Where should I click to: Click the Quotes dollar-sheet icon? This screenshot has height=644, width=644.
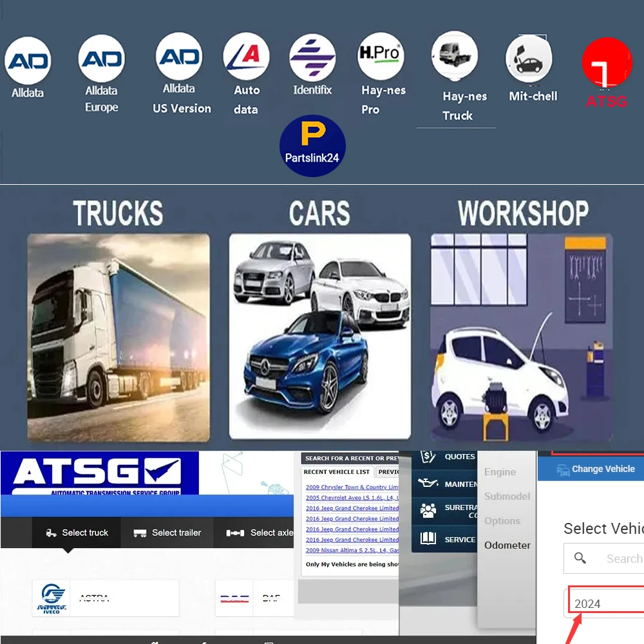pyautogui.click(x=428, y=457)
